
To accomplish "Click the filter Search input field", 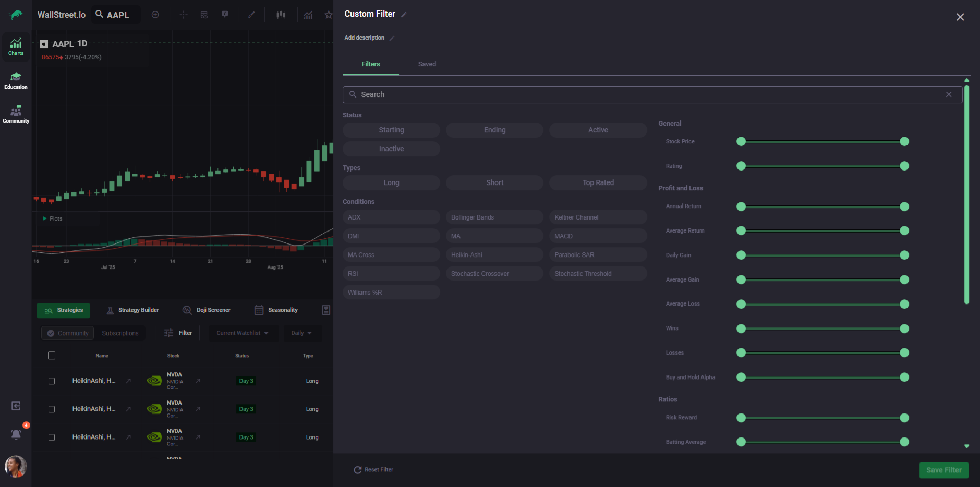I will (x=647, y=94).
